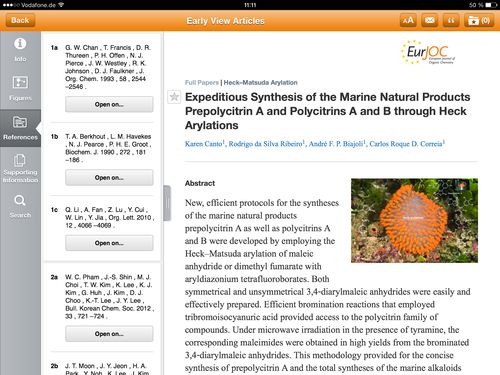Viewport: 500px width, 375px height.
Task: Tap the Full Papers category label
Action: point(202,83)
